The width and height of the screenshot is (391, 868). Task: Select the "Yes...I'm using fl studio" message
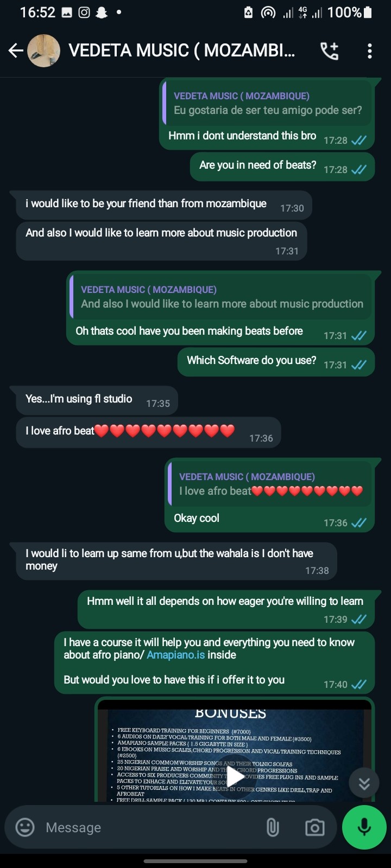pos(94,400)
